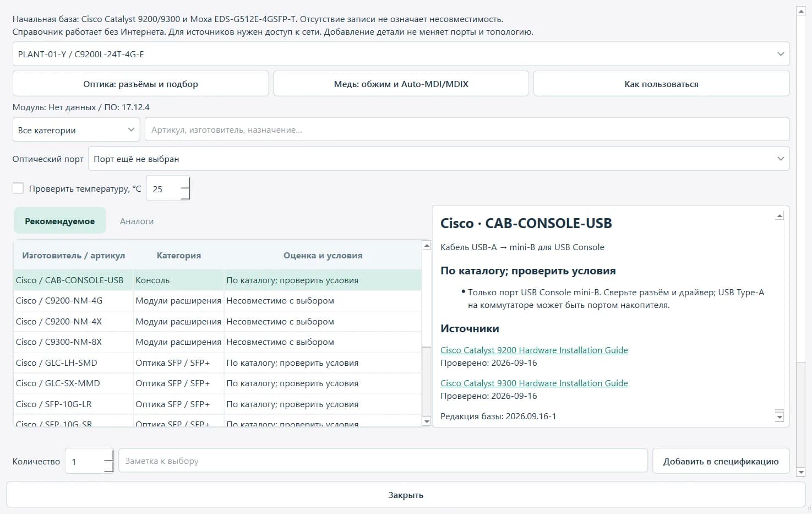Click the parts table scrollbar thumb
This screenshot has width=812, height=514.
tap(426, 298)
